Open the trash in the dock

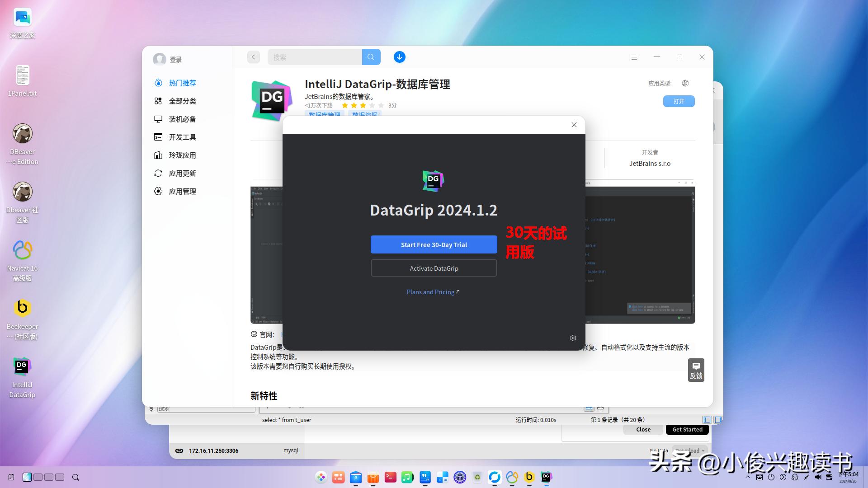tap(477, 477)
